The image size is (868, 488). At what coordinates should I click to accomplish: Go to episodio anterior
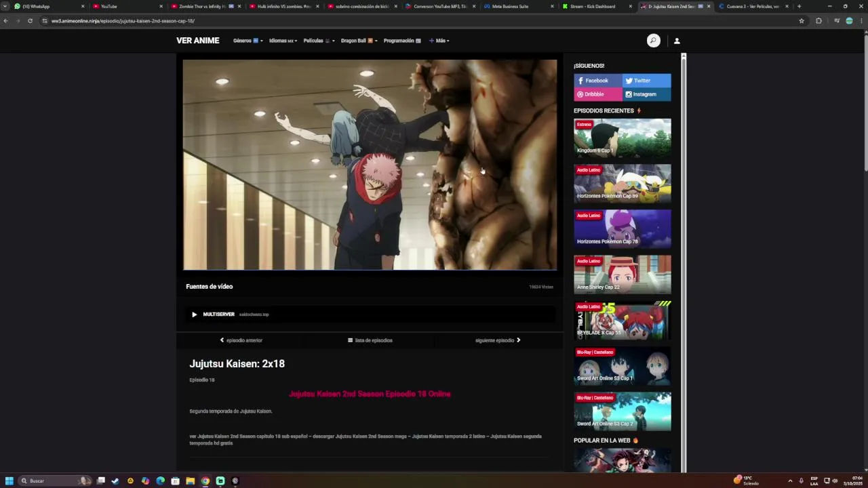tap(241, 340)
